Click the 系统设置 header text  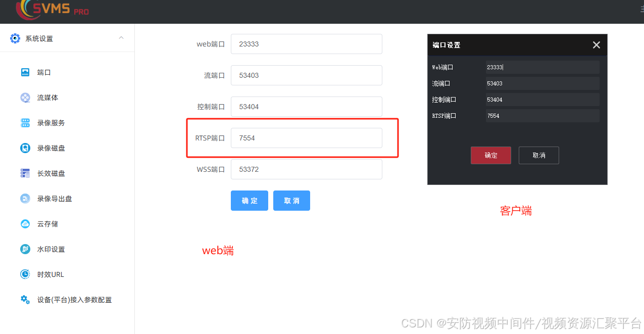click(x=39, y=38)
